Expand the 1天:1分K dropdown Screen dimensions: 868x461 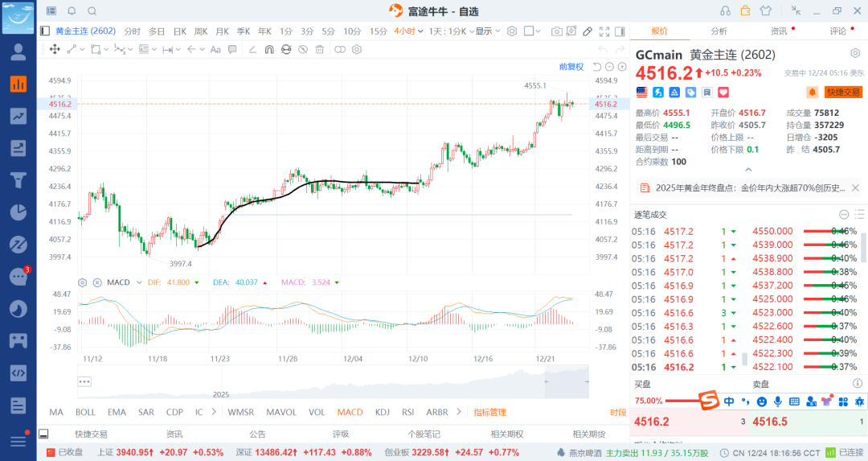tap(452, 31)
